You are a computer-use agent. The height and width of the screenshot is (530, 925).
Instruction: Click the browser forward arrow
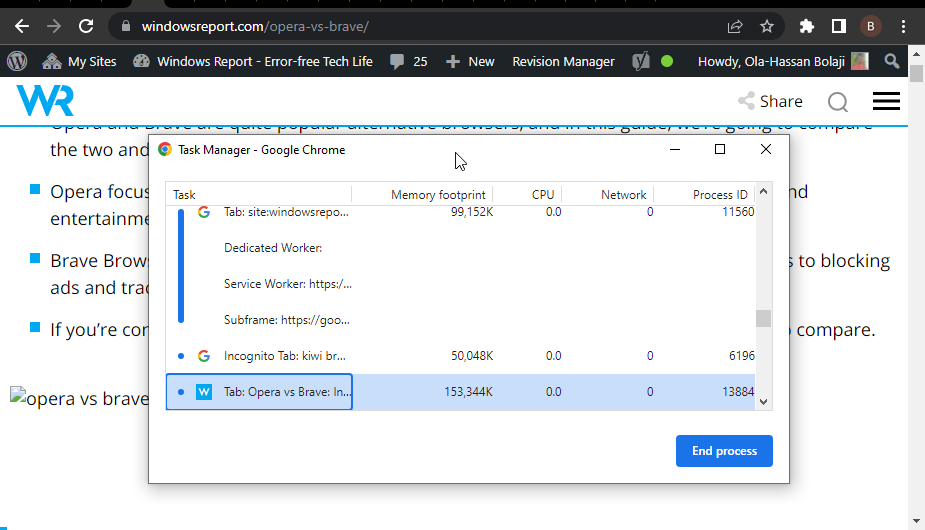(x=54, y=27)
